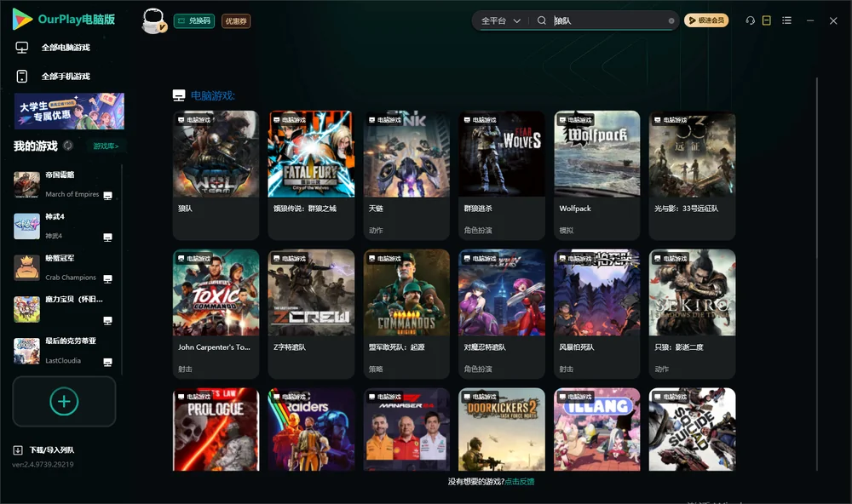Open the F1 Manager game card
The image size is (852, 504).
406,429
